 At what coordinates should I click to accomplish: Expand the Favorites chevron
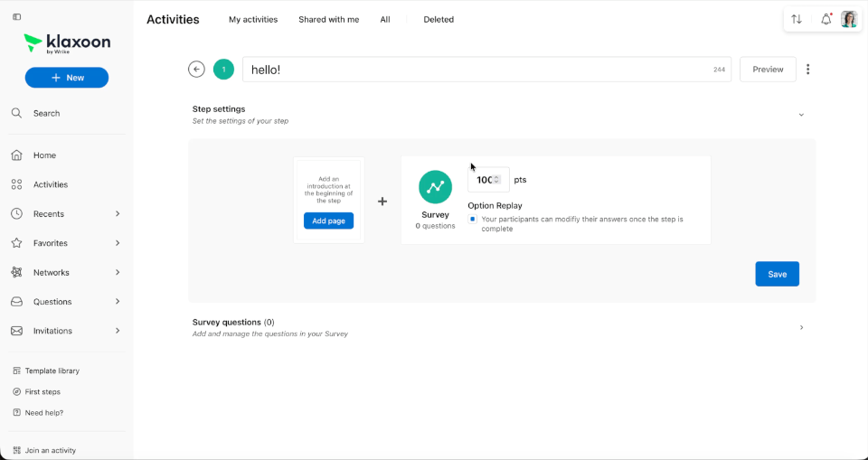(118, 243)
